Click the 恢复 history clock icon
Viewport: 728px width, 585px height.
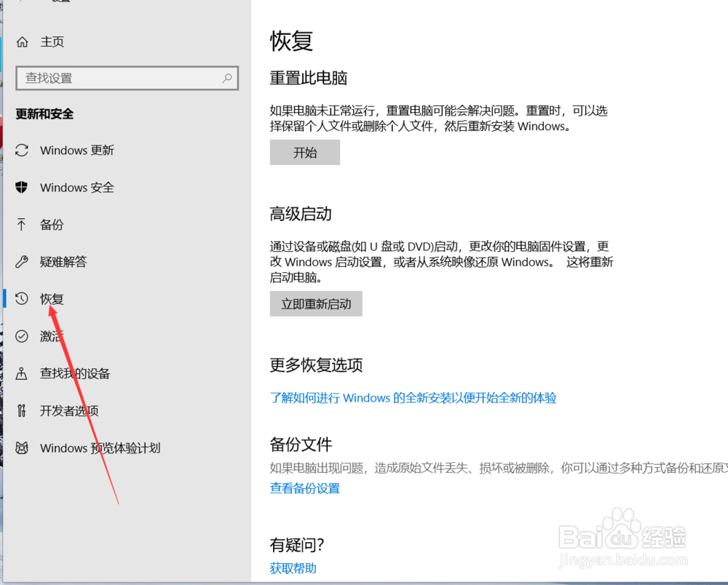point(22,298)
